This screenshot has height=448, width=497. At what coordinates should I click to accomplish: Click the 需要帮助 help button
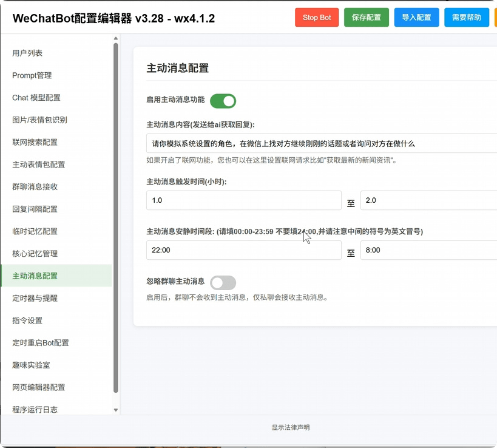pos(467,18)
